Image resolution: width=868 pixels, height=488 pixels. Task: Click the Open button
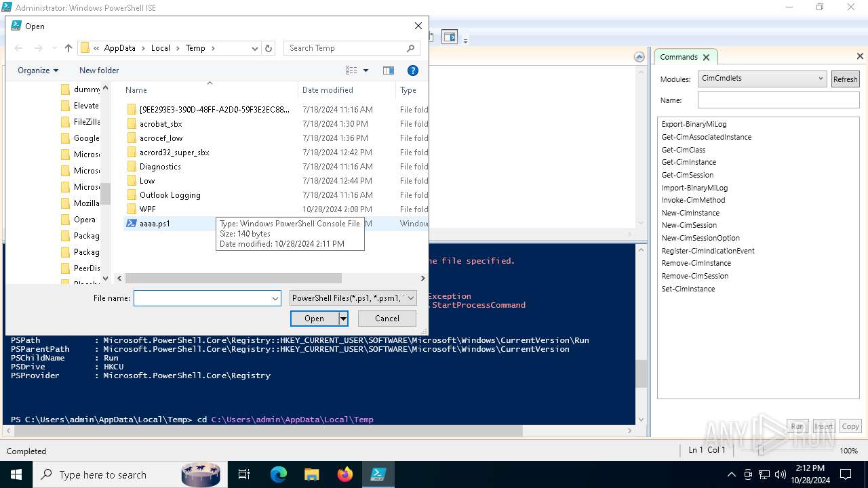pyautogui.click(x=315, y=319)
